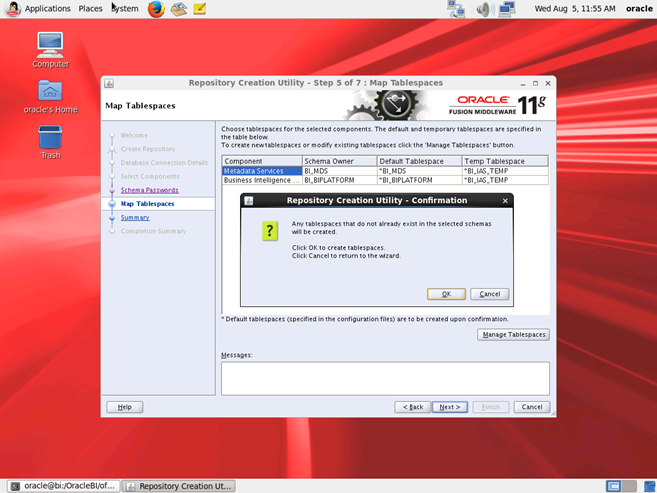Click the Help button
This screenshot has width=657, height=493.
(x=124, y=407)
